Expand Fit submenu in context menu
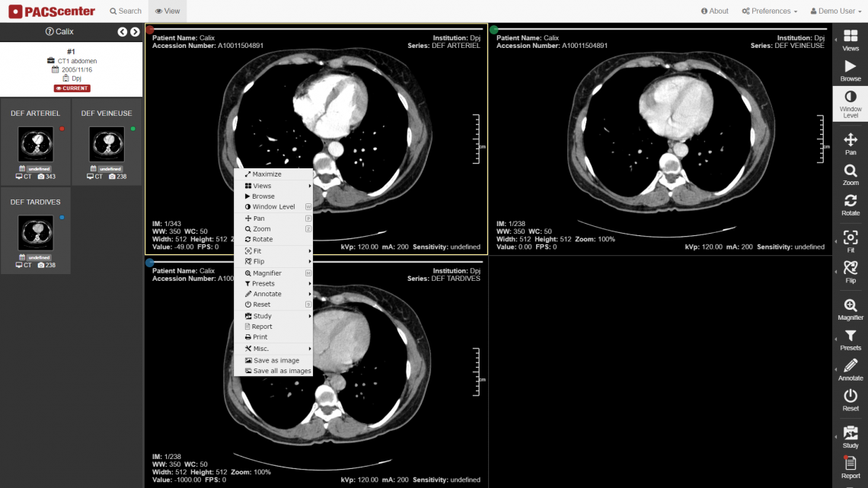868x488 pixels. 273,251
